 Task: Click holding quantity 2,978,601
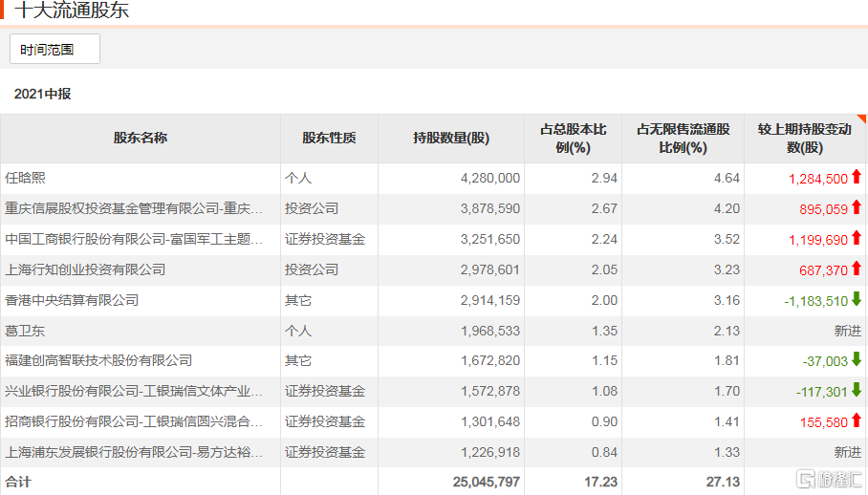click(489, 269)
